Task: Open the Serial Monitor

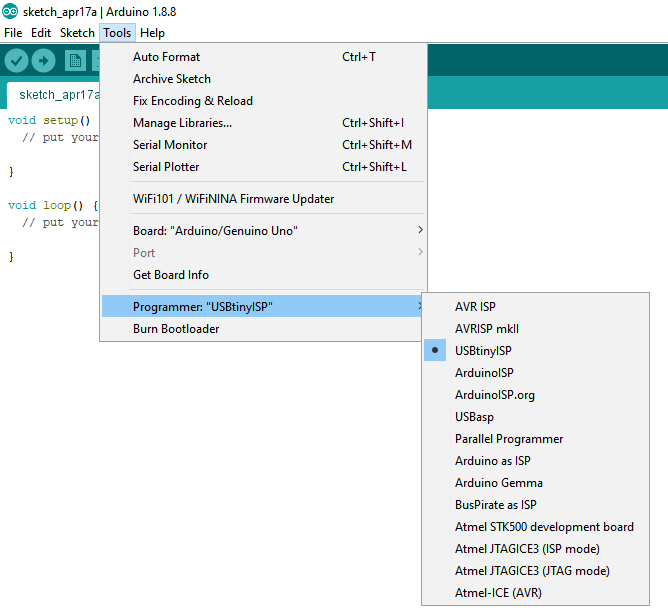Action: pos(263,145)
